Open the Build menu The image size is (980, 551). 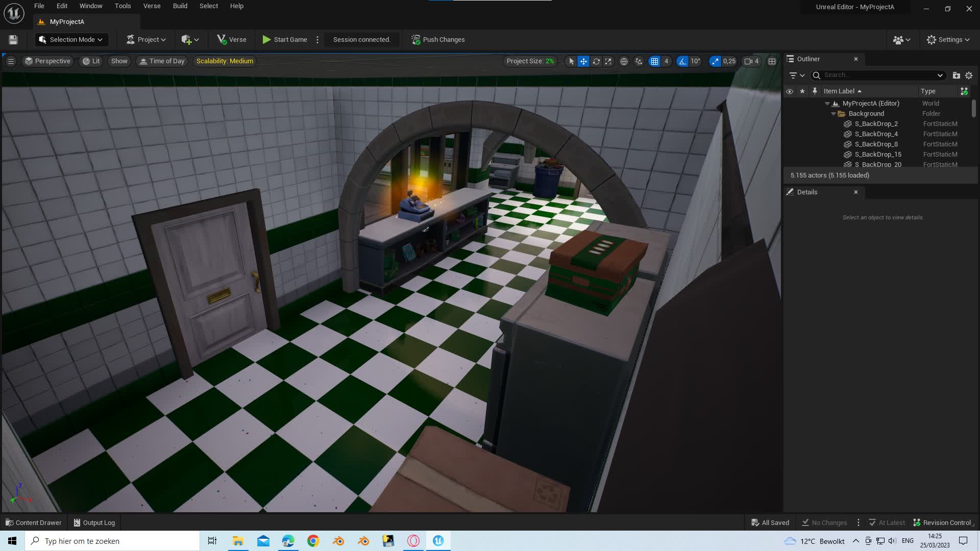[x=180, y=6]
